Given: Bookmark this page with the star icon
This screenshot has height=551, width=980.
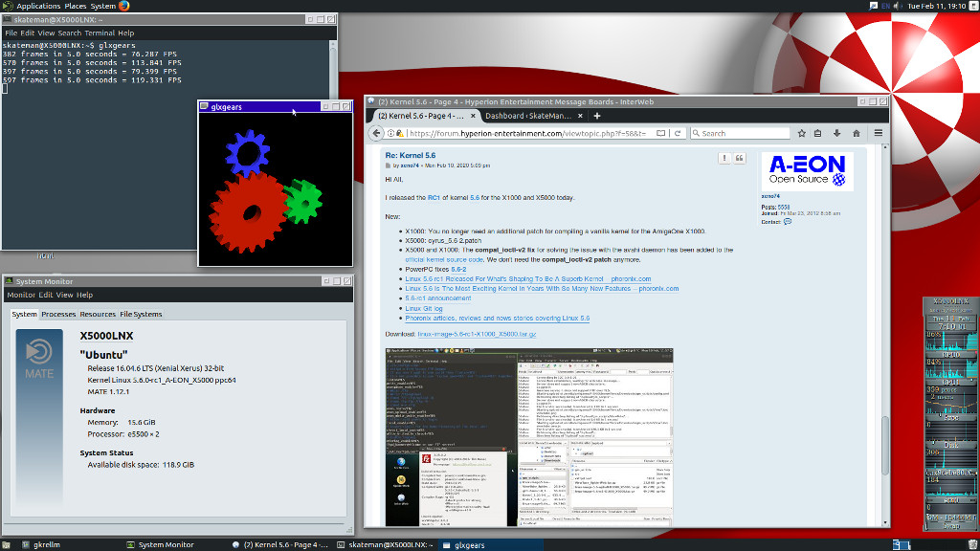Looking at the screenshot, I should (x=802, y=133).
